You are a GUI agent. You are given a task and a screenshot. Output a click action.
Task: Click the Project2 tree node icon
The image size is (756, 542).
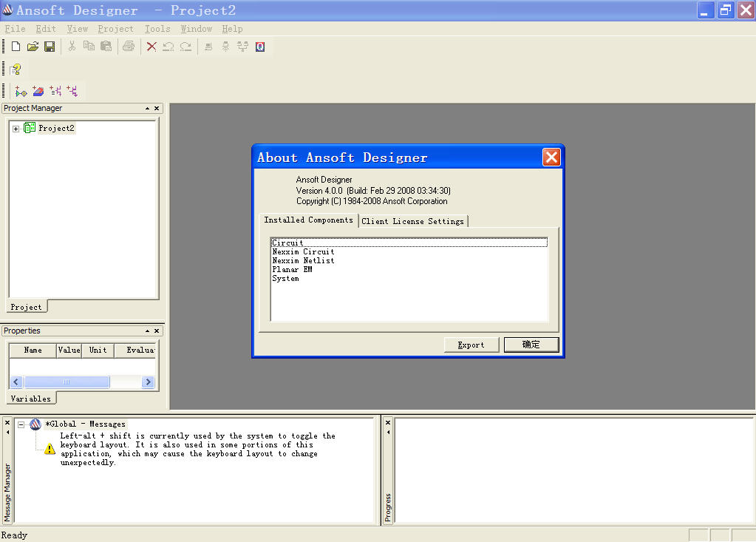(x=30, y=128)
